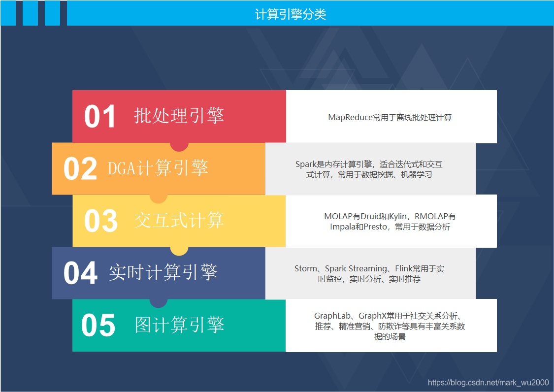Click the MapReduce常用于离线批处理计算 description
The height and width of the screenshot is (392, 554).
click(x=390, y=117)
